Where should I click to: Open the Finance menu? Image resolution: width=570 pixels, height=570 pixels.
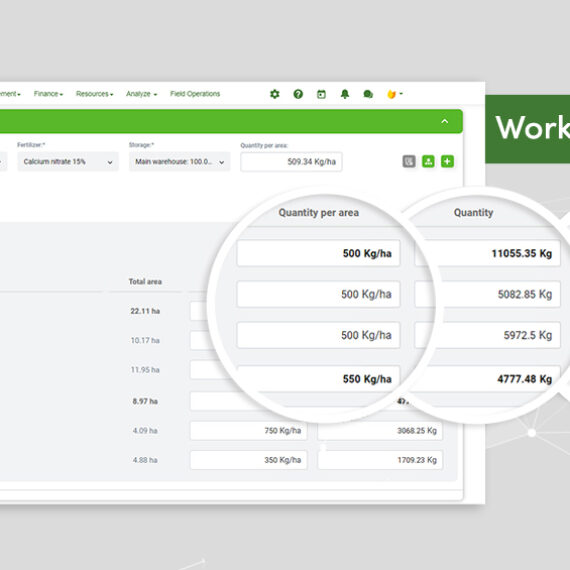(48, 94)
